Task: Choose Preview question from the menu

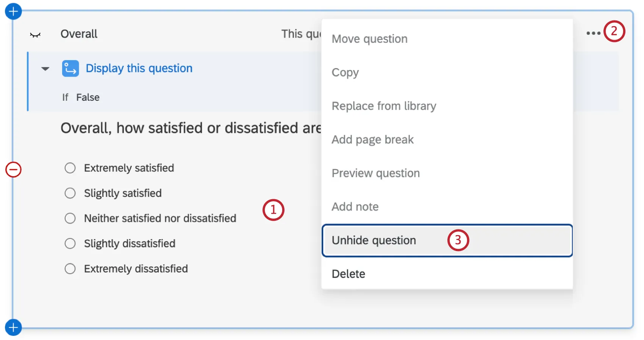Action: (447, 173)
